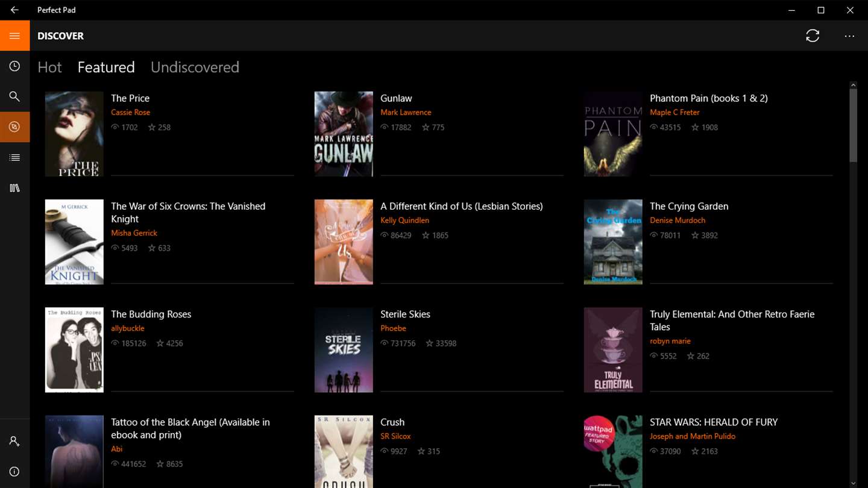Refresh the Discover list
This screenshot has width=868, height=488.
click(813, 36)
